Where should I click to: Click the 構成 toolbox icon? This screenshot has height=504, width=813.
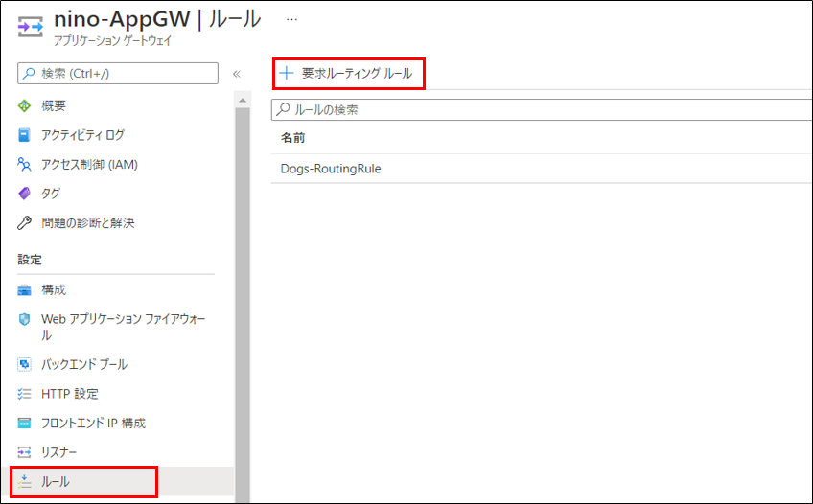click(x=24, y=290)
